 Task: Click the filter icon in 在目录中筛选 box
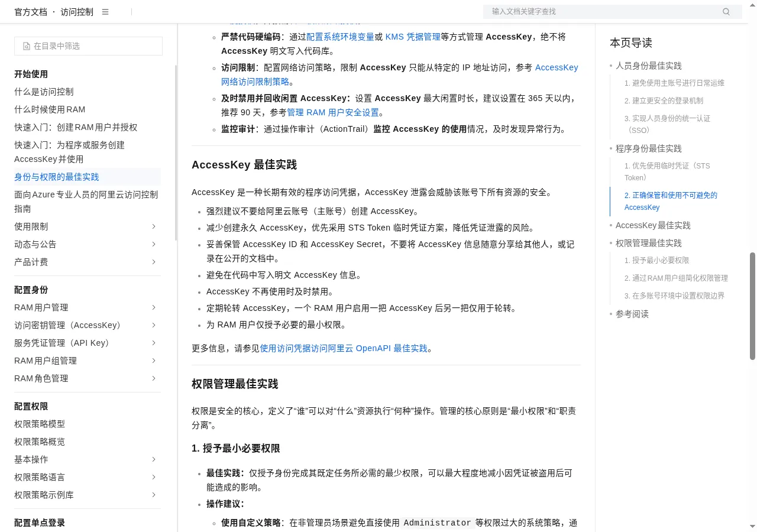point(27,46)
